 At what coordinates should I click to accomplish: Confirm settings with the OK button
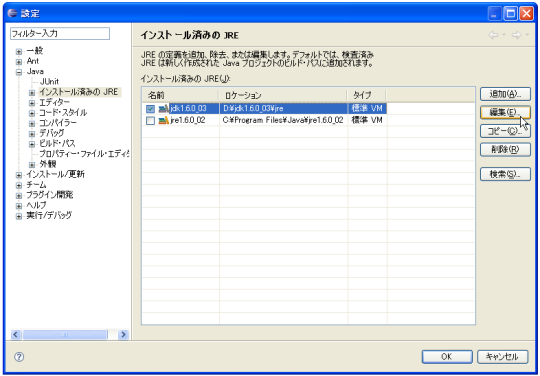(x=447, y=357)
